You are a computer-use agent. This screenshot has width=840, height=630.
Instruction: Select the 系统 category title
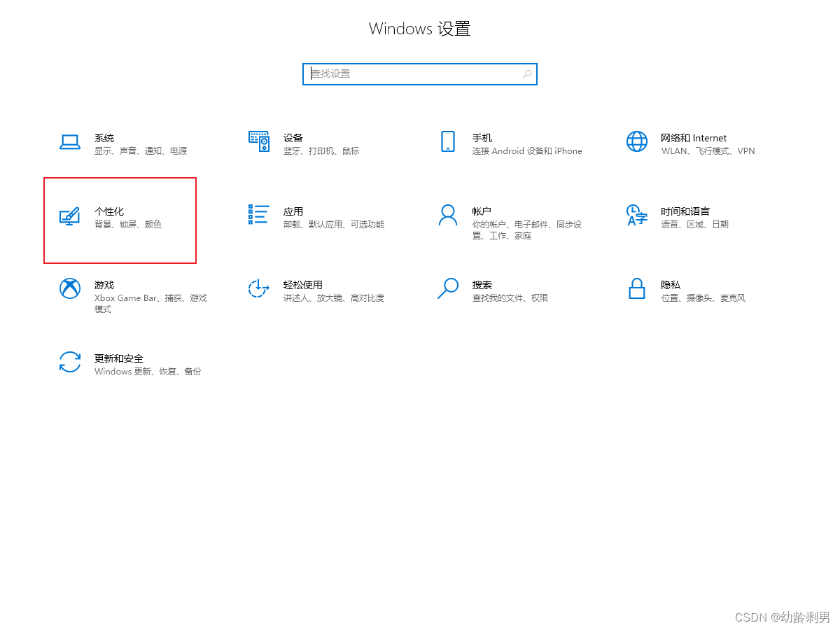pyautogui.click(x=104, y=138)
